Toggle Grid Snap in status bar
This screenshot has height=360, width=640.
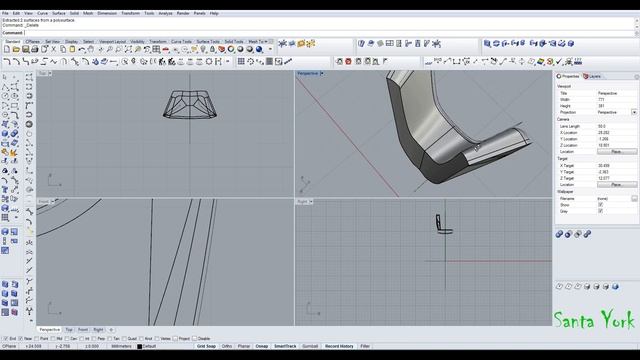tap(206, 346)
